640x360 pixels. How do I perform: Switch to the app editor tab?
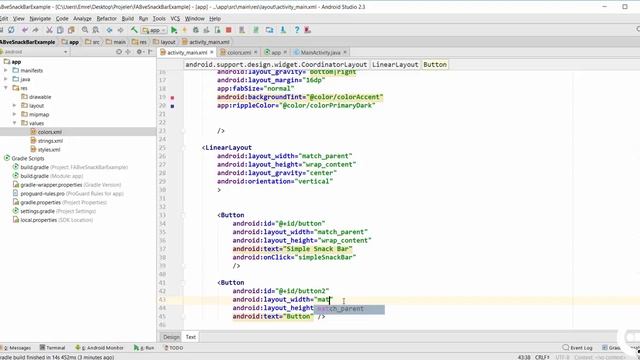point(276,53)
